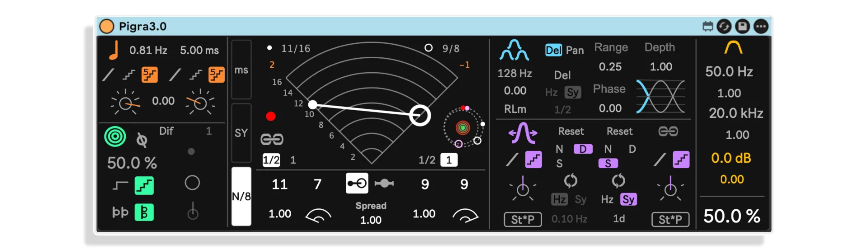Image resolution: width=868 pixels, height=249 pixels.
Task: Toggle the green B clef button
Action: pyautogui.click(x=144, y=212)
